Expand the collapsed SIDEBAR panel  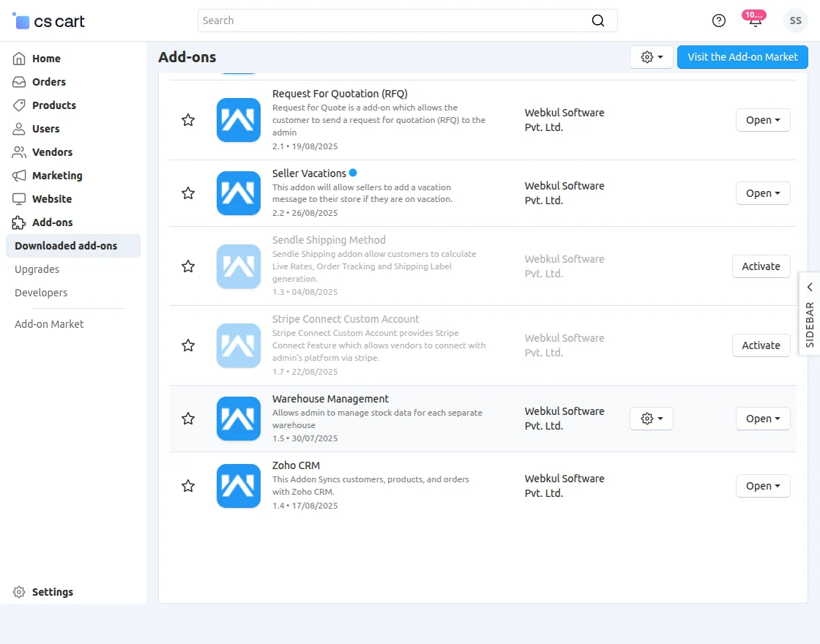[810, 314]
